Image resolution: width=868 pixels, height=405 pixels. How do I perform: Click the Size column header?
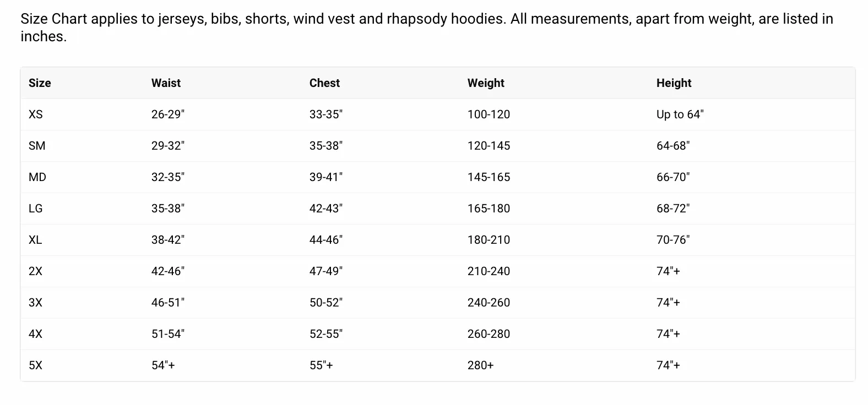pos(40,83)
